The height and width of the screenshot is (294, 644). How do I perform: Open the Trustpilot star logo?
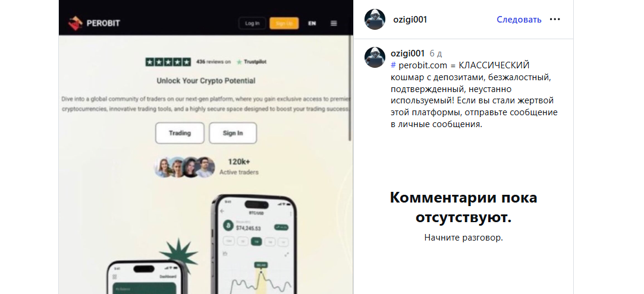click(239, 62)
